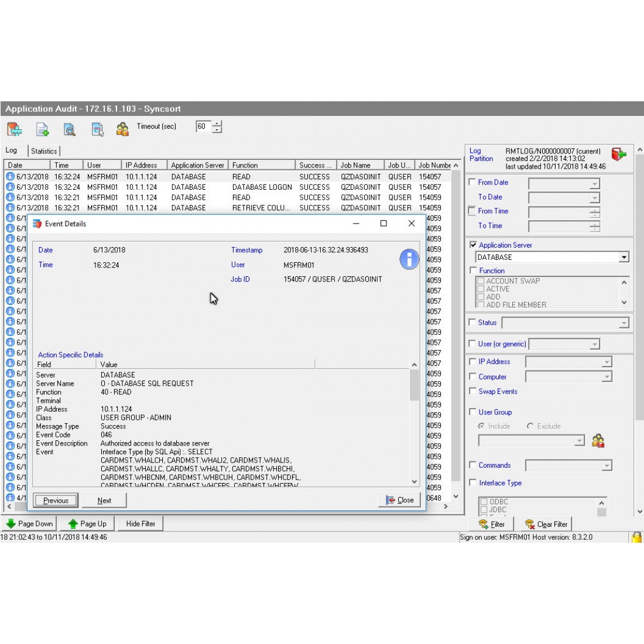Click the document with green plus icon
644x644 pixels.
click(43, 129)
